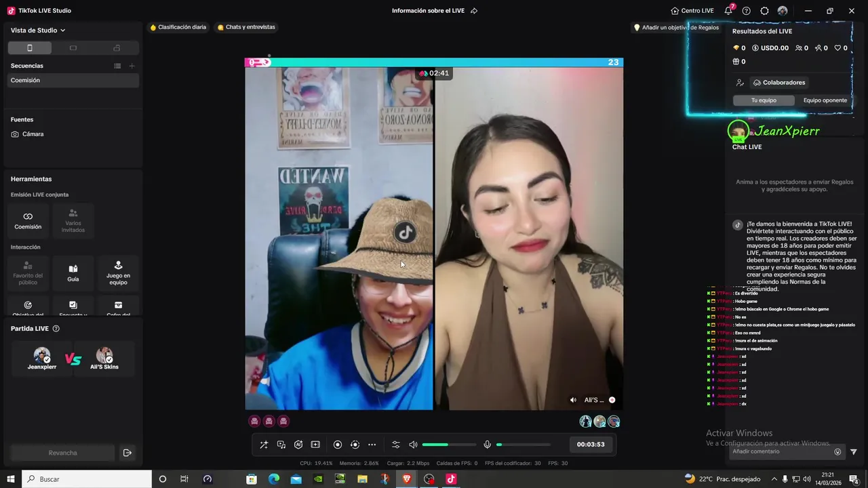This screenshot has width=868, height=488.
Task: Click Añadir un objetivo de Regalos
Action: (676, 28)
